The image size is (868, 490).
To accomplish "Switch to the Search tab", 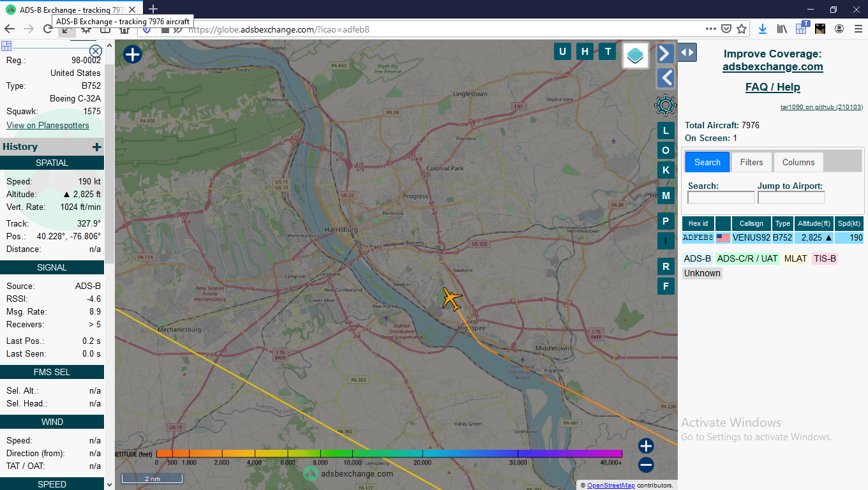I will pyautogui.click(x=707, y=162).
